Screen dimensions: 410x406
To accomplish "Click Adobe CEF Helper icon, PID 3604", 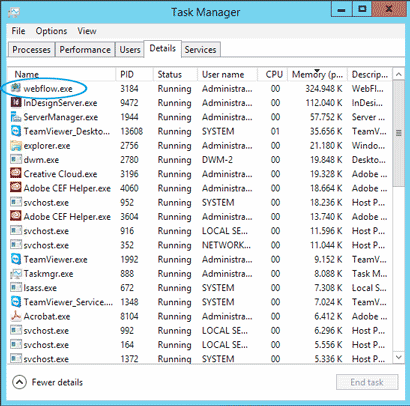I will [x=16, y=216].
